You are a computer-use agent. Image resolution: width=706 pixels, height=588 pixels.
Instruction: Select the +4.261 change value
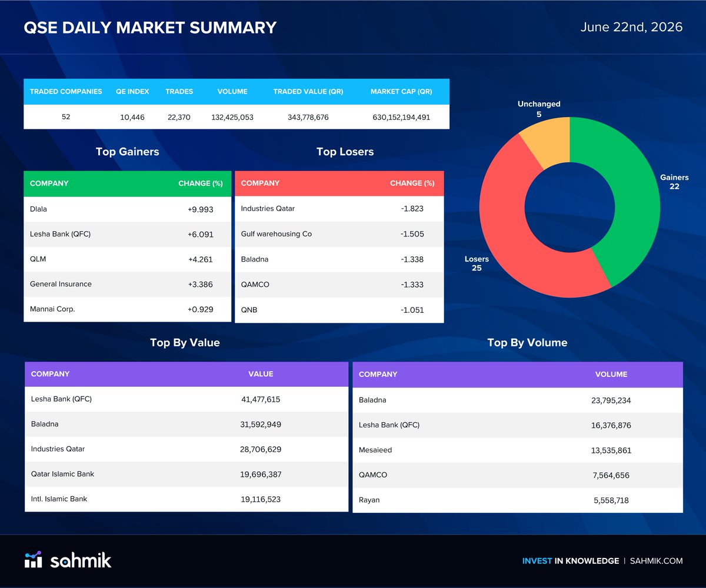coord(201,259)
